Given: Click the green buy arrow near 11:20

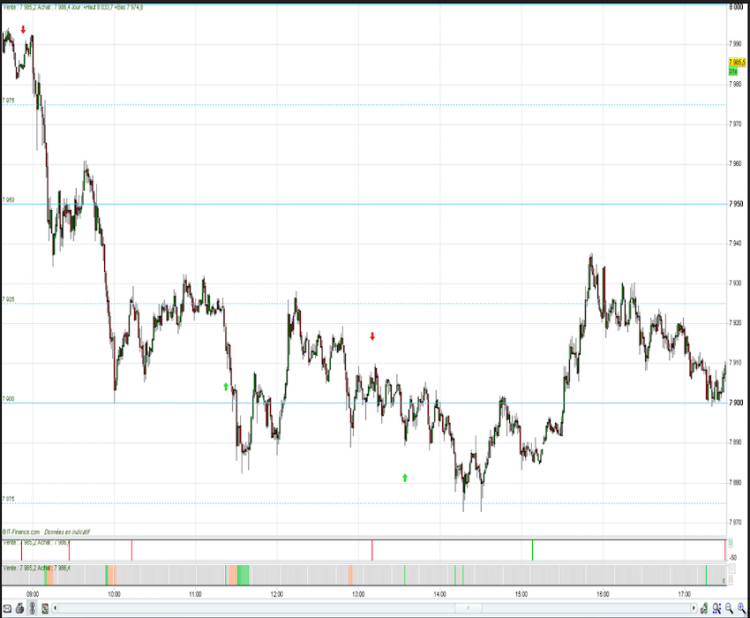Looking at the screenshot, I should point(226,386).
